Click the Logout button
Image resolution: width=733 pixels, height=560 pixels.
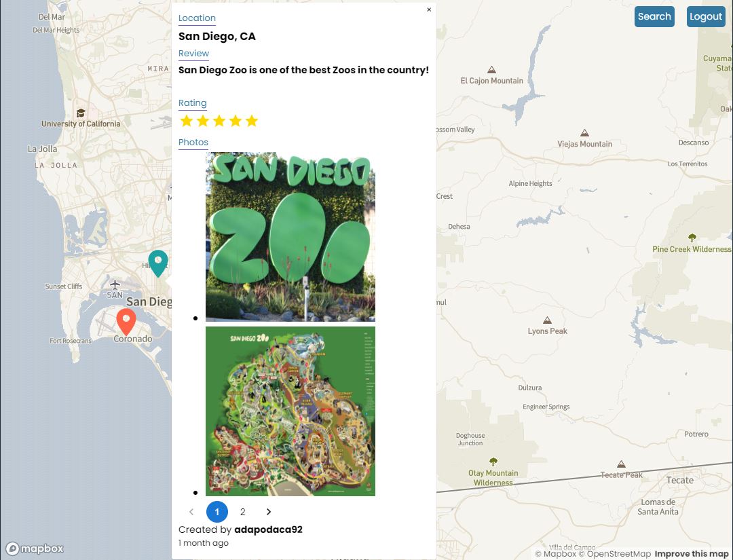[706, 17]
